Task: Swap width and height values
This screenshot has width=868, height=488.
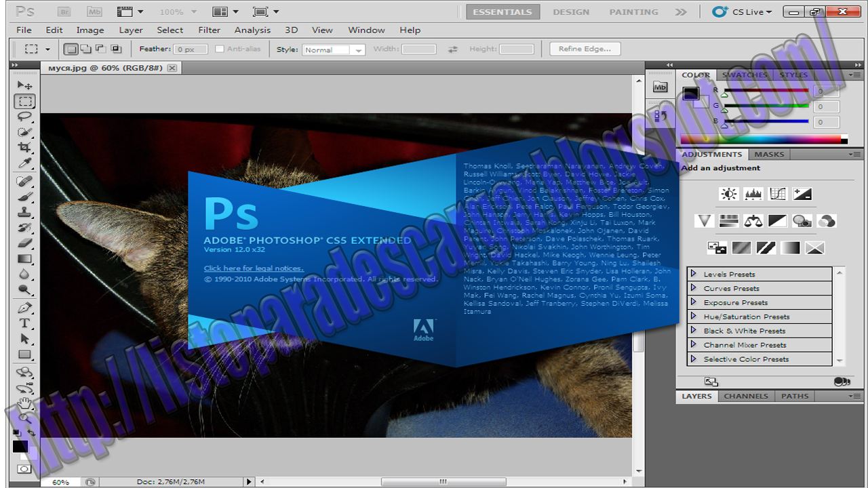Action: point(452,49)
